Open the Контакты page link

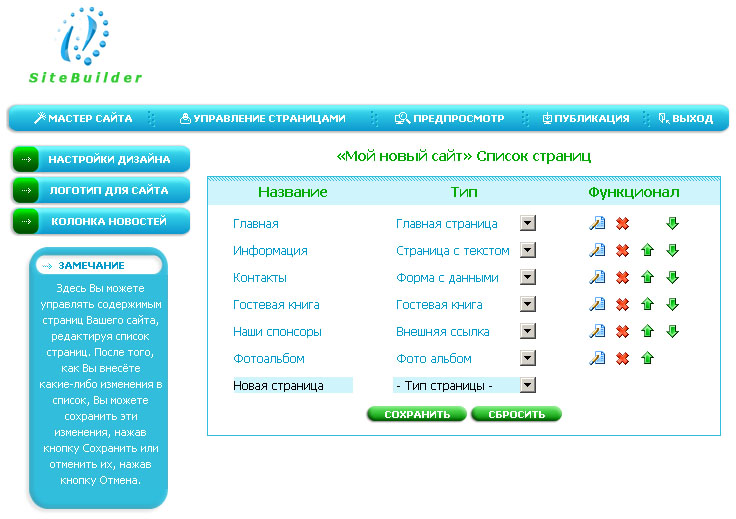[260, 278]
